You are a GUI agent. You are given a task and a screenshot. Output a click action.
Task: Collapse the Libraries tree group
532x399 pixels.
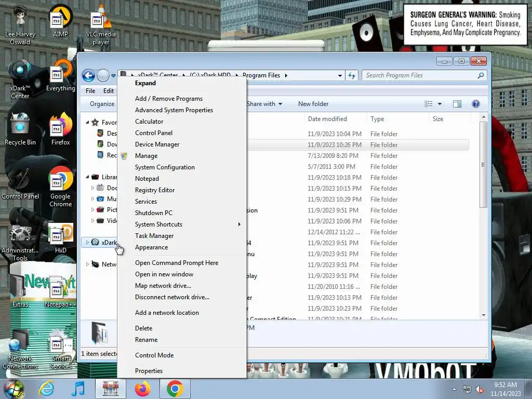tap(87, 177)
